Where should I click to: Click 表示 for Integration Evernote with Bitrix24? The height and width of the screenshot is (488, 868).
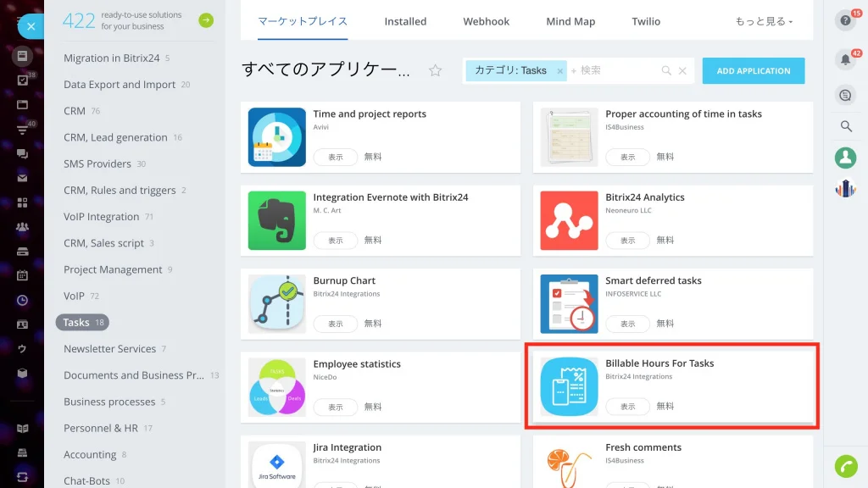tap(336, 241)
